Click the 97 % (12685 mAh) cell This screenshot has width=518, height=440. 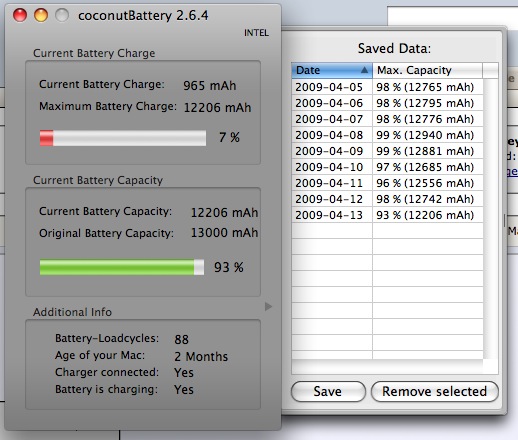425,167
